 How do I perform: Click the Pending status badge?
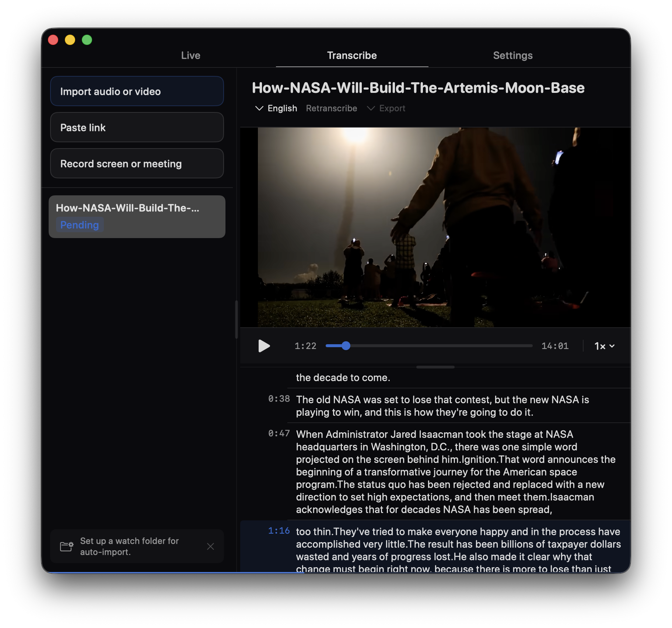click(80, 225)
